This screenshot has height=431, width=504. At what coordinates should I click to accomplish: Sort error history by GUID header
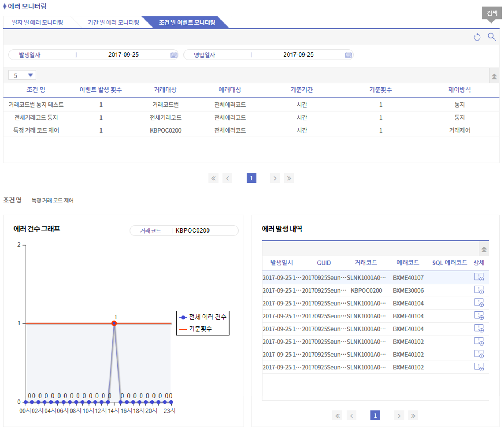pos(324,263)
